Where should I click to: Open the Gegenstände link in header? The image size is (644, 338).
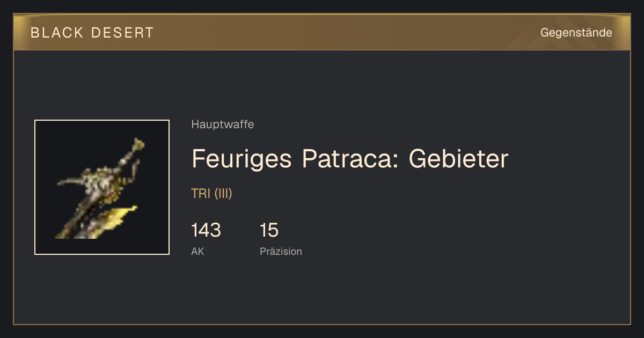(576, 33)
